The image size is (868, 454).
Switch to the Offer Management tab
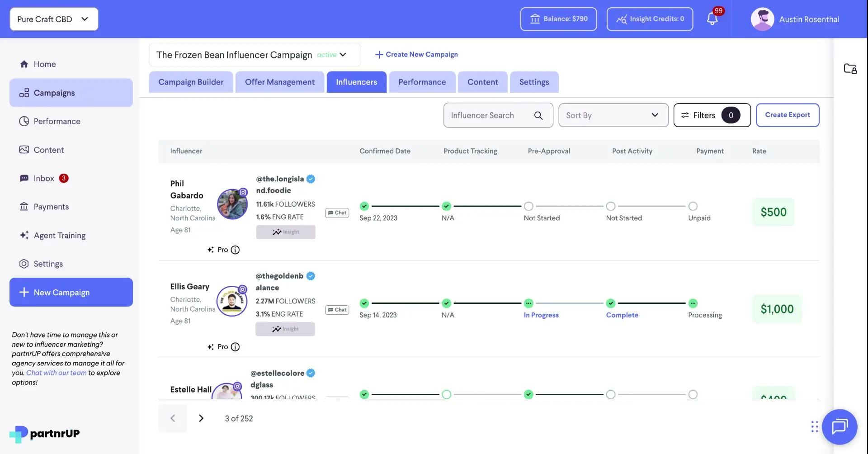279,82
